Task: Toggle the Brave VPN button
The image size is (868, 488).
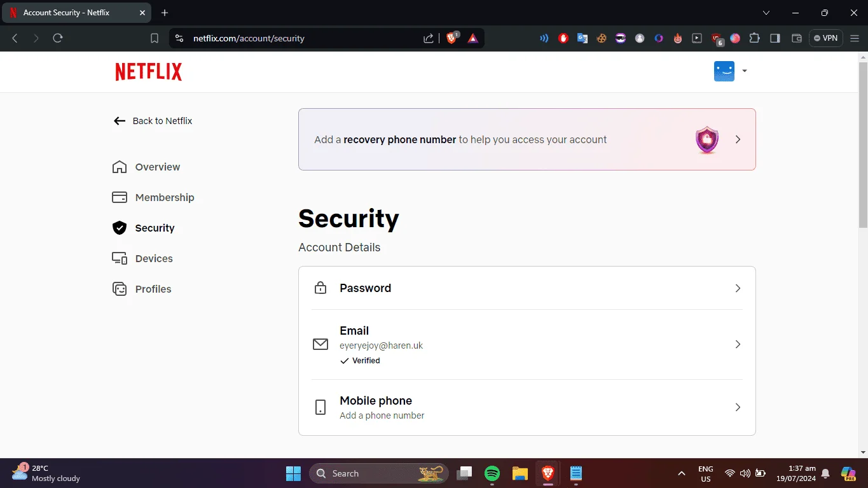Action: (x=825, y=38)
